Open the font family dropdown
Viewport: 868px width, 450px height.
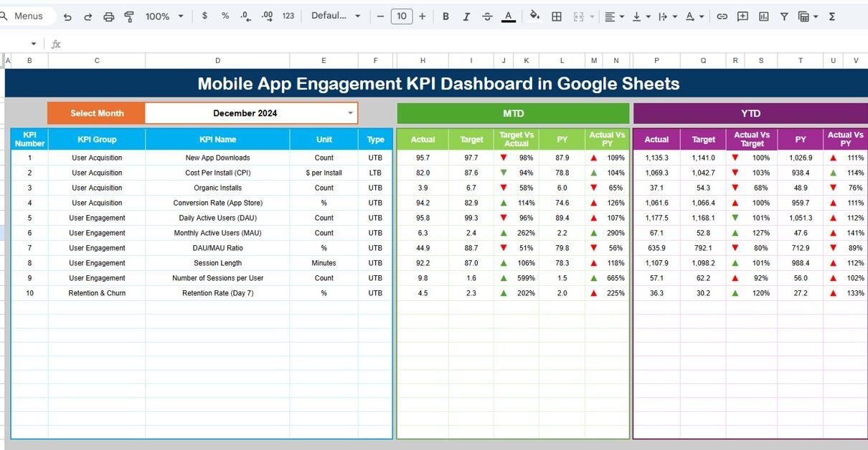336,16
